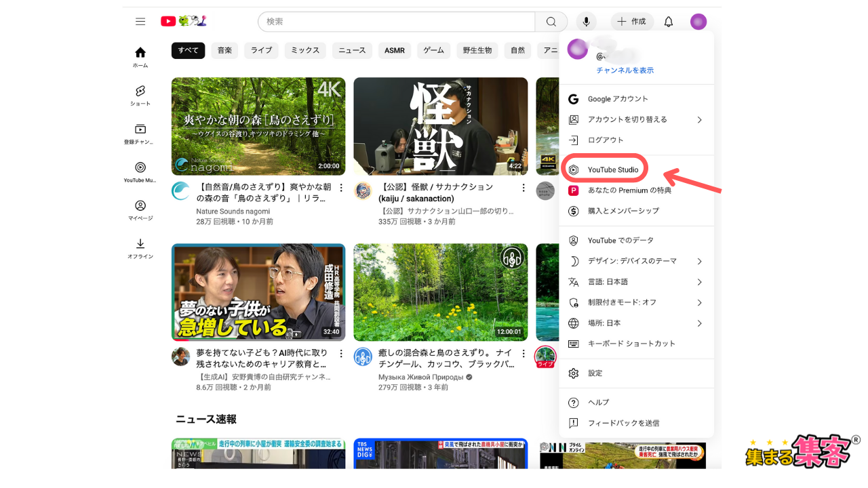Click title 夢を持てない子ども？AI時代に取り
This screenshot has width=868, height=488.
(262, 359)
